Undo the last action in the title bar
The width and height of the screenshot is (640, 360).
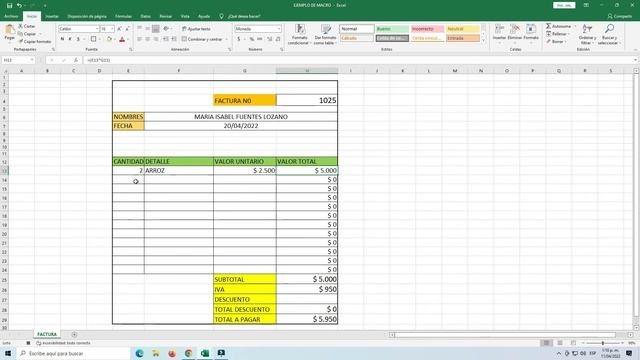coord(19,5)
